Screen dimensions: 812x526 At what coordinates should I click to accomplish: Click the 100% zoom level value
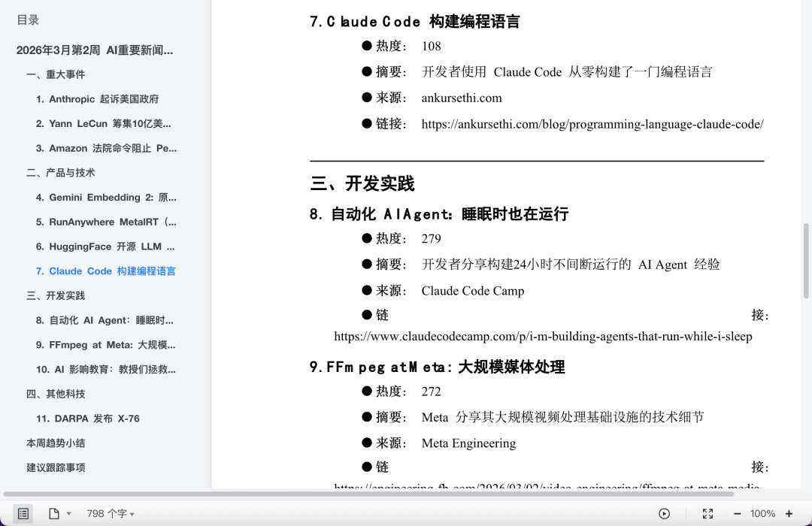pos(763,513)
